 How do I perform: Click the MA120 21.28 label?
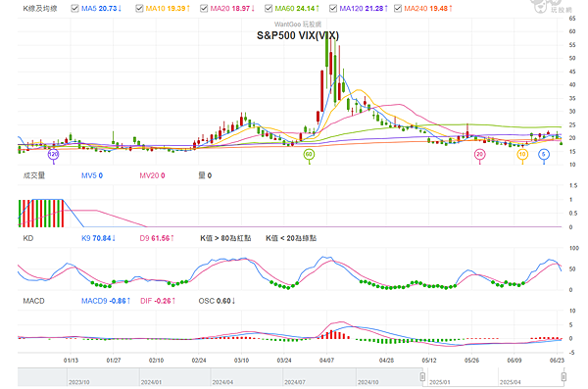[x=364, y=8]
